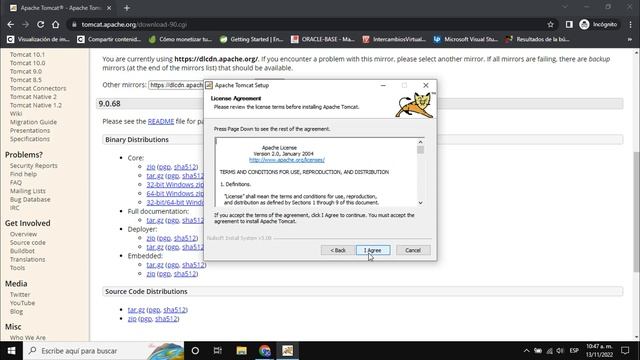Open the Incógnito profile button

pos(598,24)
